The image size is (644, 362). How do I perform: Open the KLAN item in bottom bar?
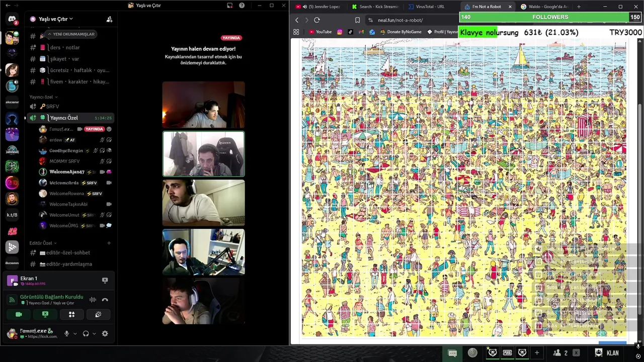606,353
